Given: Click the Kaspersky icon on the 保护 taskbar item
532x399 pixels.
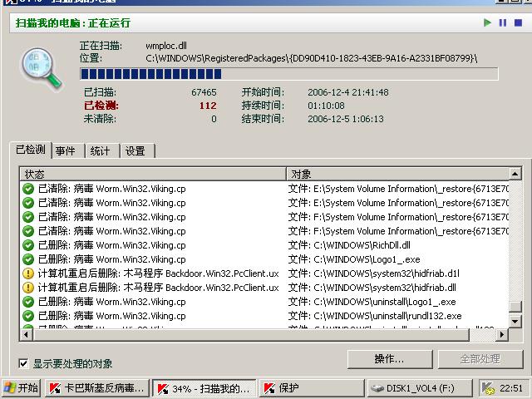Looking at the screenshot, I should [x=269, y=388].
